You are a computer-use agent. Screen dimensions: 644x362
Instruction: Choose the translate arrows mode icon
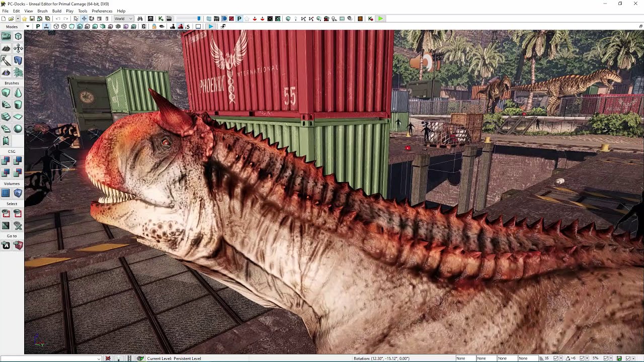(x=18, y=48)
